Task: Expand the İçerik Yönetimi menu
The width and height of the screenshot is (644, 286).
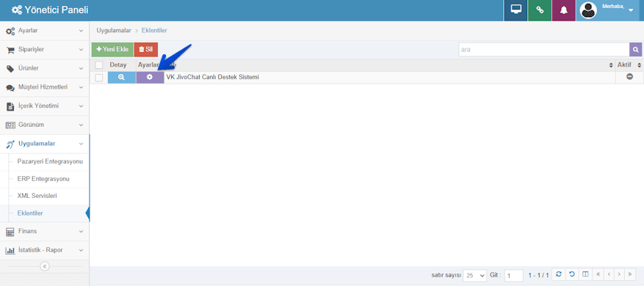Action: tap(44, 106)
